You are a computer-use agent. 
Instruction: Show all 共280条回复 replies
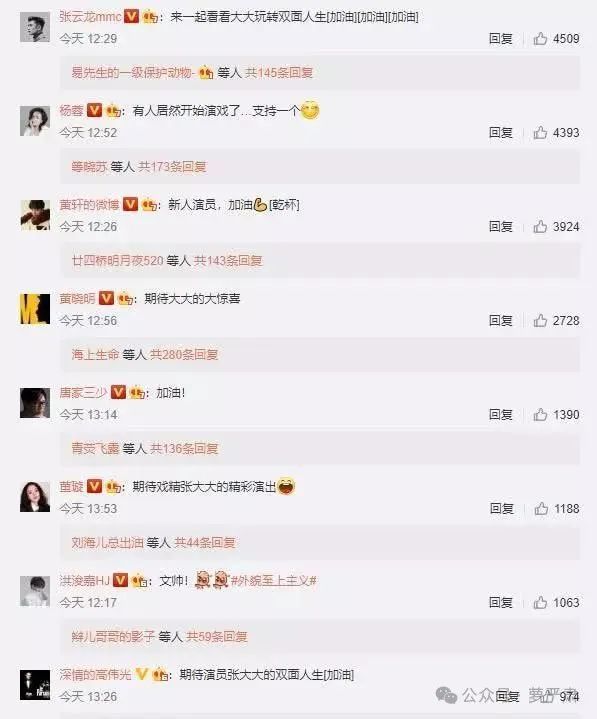pos(184,354)
